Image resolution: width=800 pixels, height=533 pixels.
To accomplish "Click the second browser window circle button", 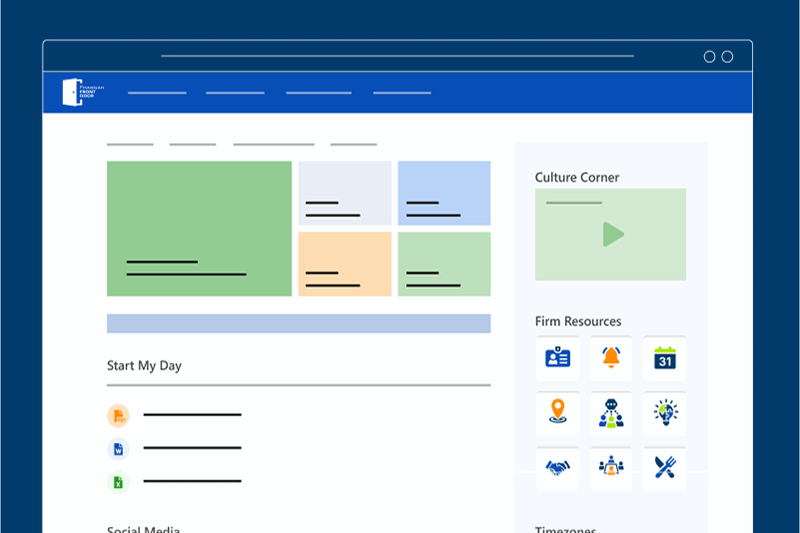I will pyautogui.click(x=727, y=57).
